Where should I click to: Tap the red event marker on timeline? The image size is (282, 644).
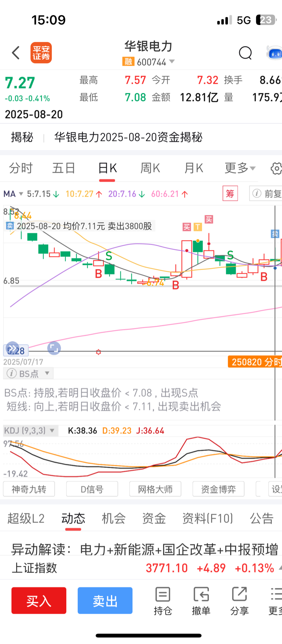coord(98,352)
